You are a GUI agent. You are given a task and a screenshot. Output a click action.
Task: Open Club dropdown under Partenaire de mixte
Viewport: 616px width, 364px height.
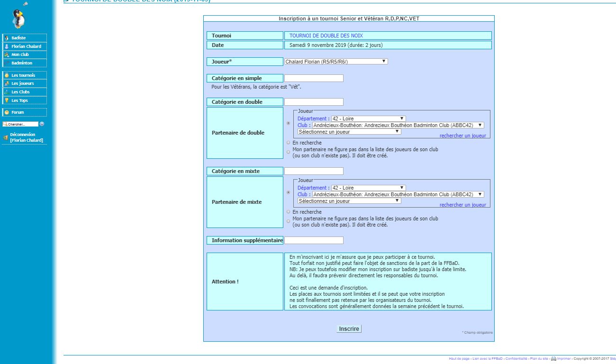[398, 195]
